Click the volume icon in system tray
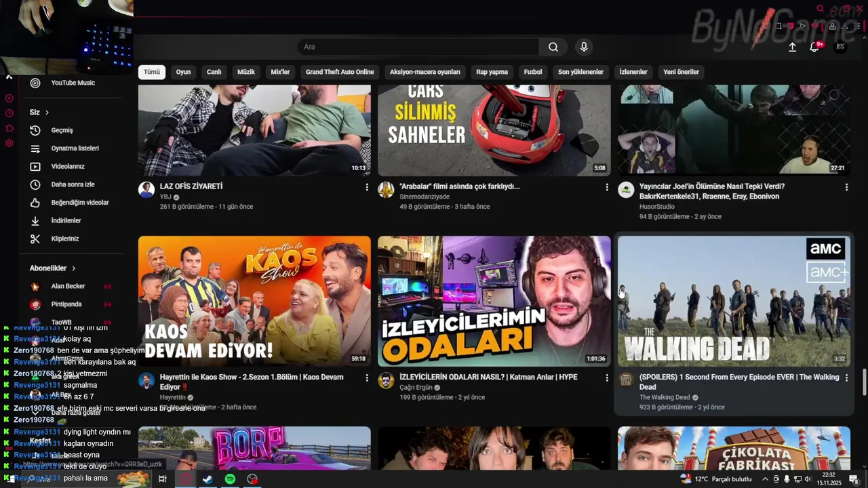 [809, 479]
